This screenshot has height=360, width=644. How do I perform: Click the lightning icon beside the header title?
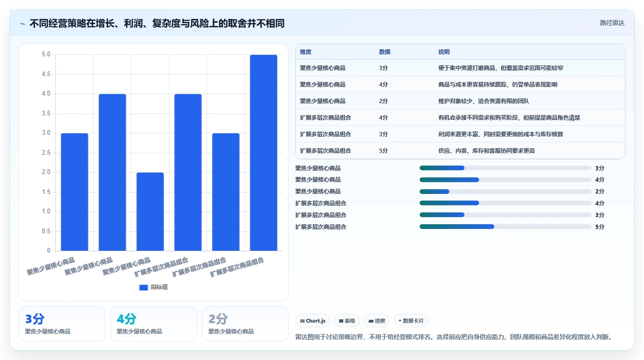coord(23,23)
